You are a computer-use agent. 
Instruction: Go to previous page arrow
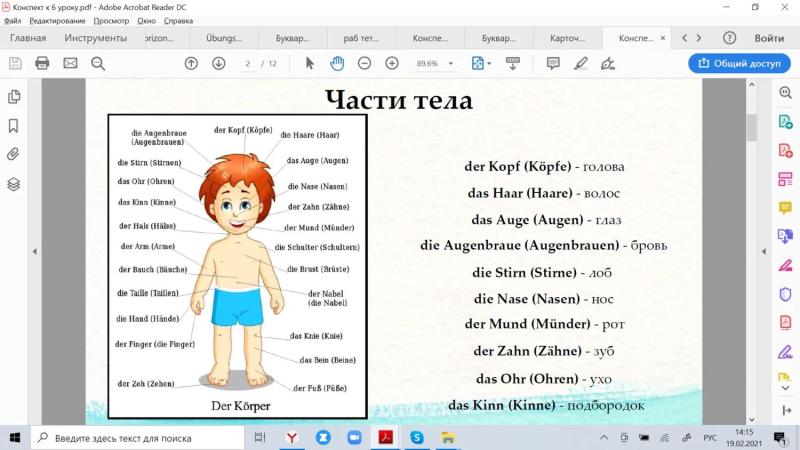click(x=191, y=63)
